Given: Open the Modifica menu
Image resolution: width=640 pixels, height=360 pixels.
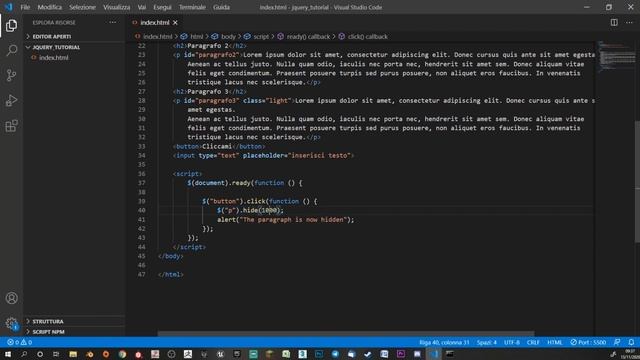Looking at the screenshot, I should click(49, 7).
